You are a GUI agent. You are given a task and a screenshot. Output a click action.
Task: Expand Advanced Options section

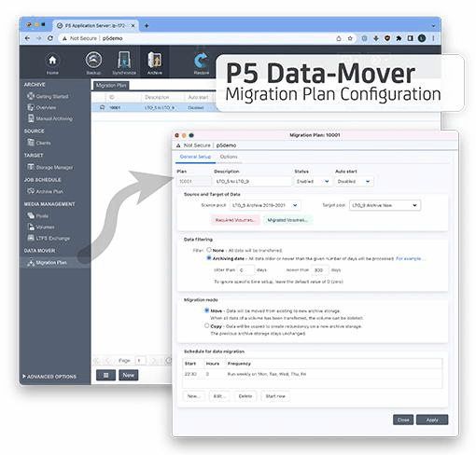49,377
